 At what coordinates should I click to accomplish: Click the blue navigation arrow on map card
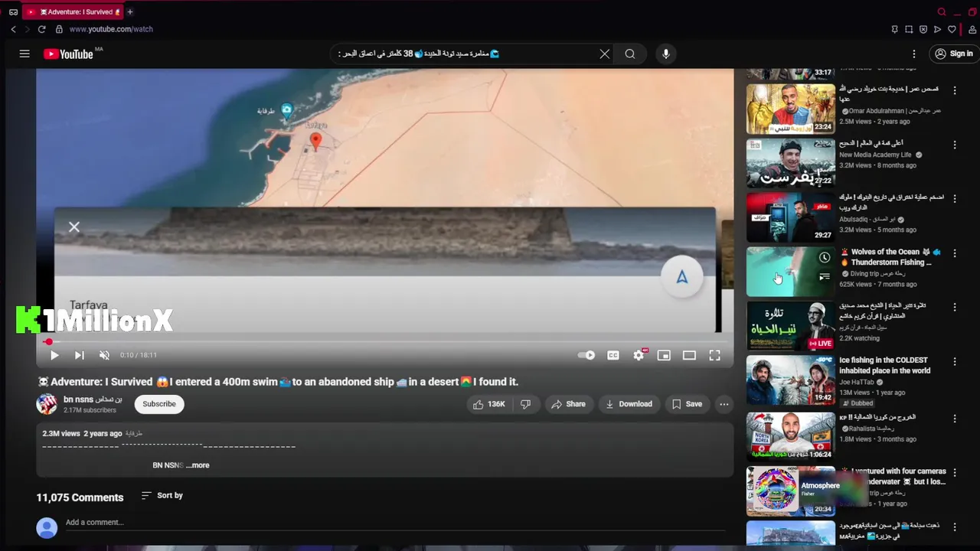[x=681, y=277]
